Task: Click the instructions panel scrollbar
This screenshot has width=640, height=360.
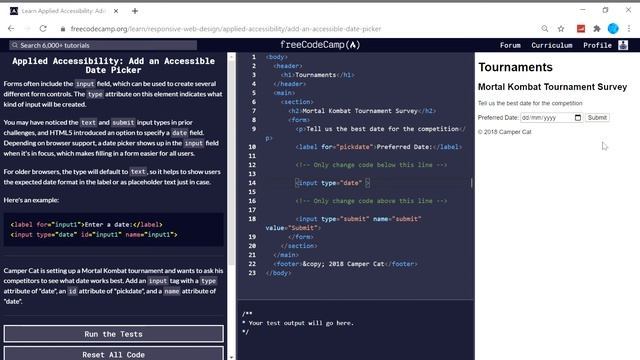Action: click(x=231, y=163)
